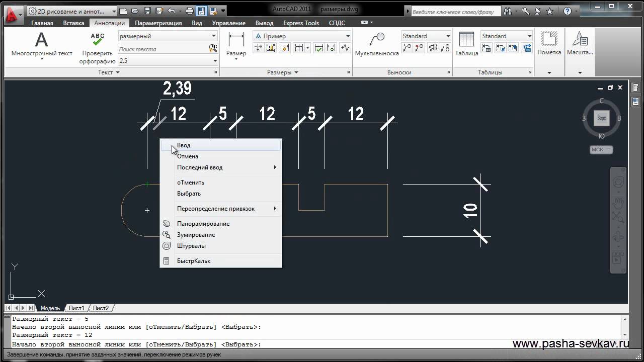Click in the Поиск текста search field
644x362 pixels.
coord(163,49)
